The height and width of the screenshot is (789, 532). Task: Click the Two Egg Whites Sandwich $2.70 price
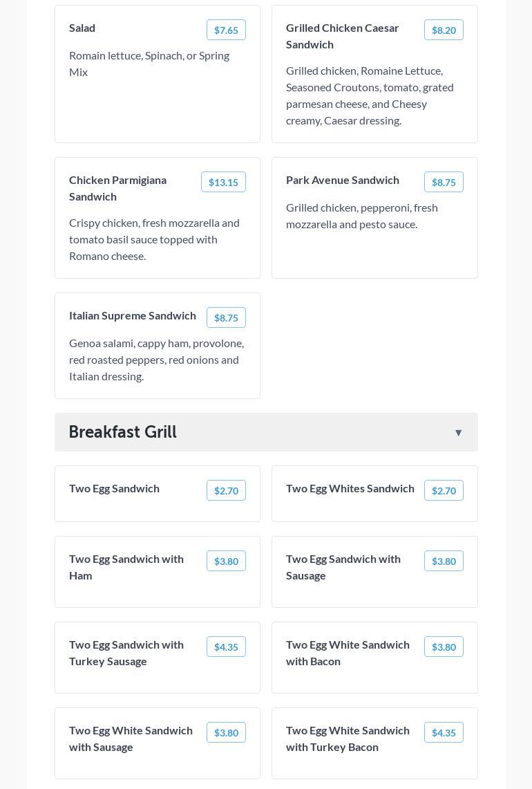tap(444, 490)
